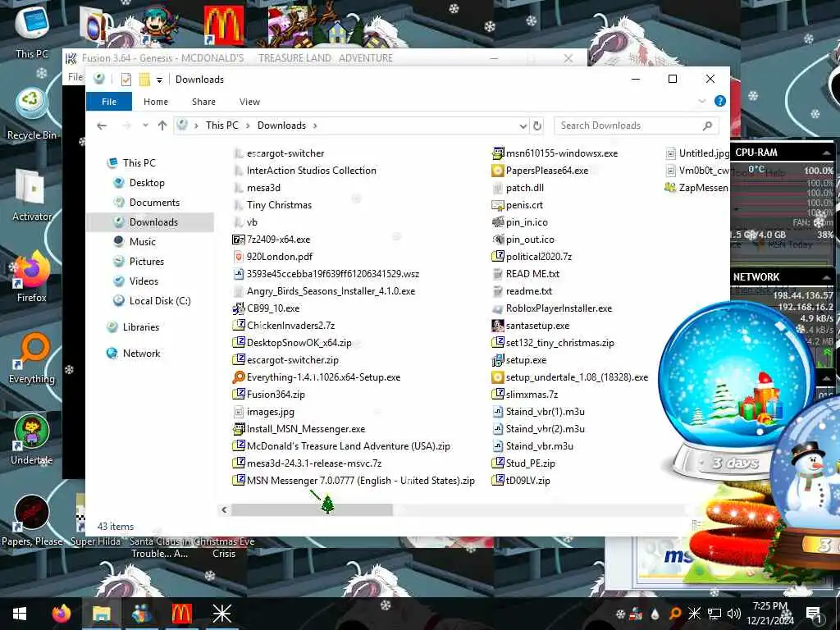Expand the address bar history dropdown
The width and height of the screenshot is (840, 630).
pos(523,126)
